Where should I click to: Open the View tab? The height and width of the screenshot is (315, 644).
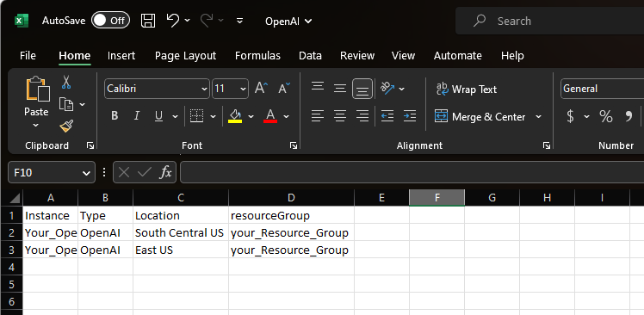[403, 55]
